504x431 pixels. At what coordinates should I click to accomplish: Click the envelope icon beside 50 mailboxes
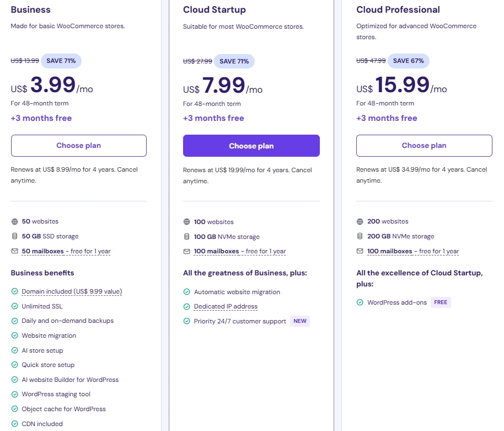14,251
